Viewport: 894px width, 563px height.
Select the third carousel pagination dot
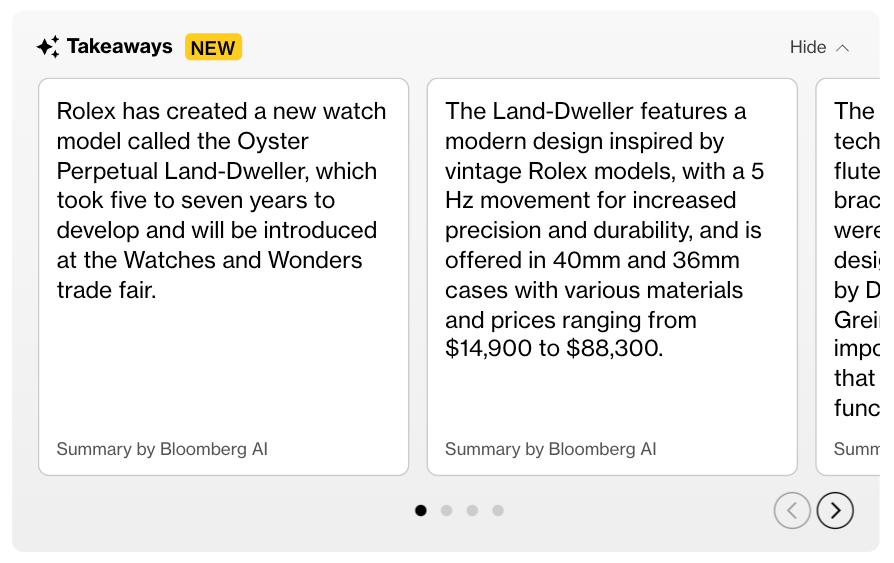pyautogui.click(x=472, y=510)
